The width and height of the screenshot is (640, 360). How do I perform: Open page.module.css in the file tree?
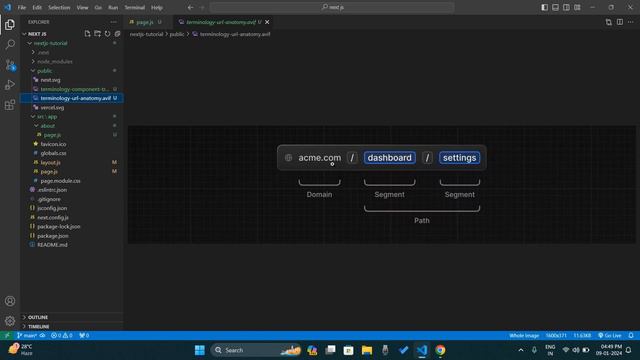coord(60,181)
